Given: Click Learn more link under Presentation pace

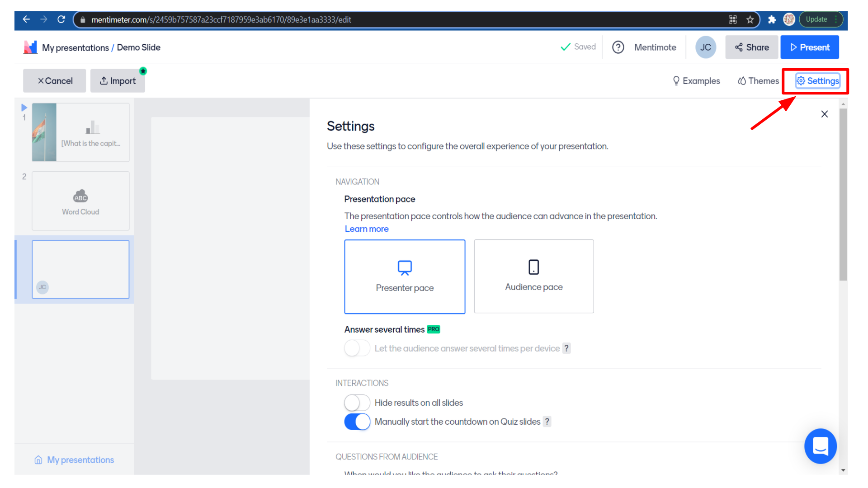Looking at the screenshot, I should click(367, 229).
